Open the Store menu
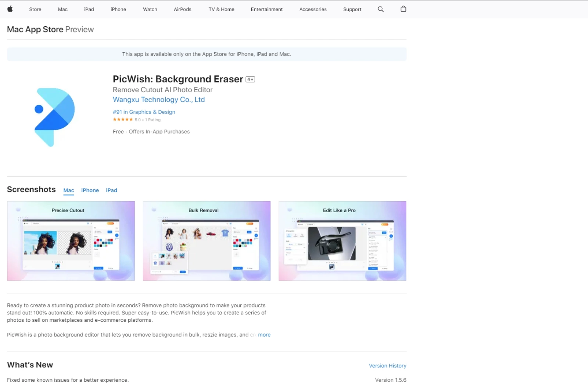Viewport: 588px width, 392px height. coord(35,10)
